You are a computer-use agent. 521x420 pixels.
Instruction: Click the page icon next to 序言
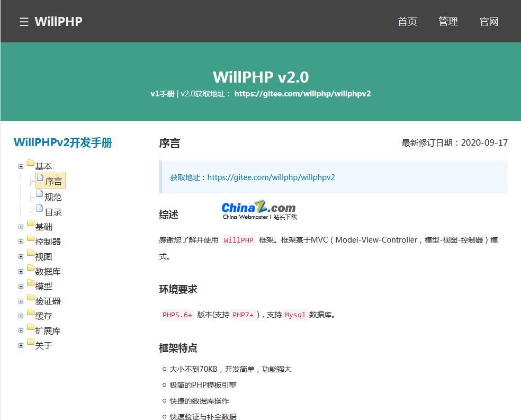click(x=40, y=177)
